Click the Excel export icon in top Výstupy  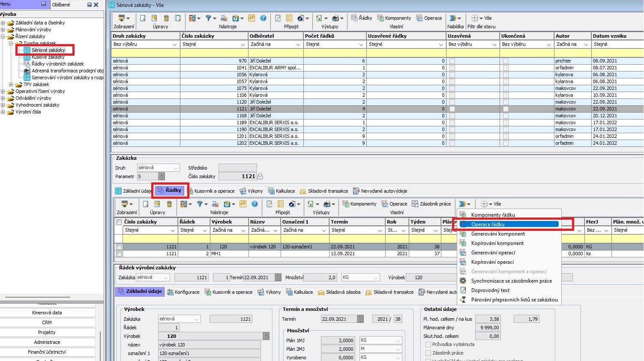(319, 18)
